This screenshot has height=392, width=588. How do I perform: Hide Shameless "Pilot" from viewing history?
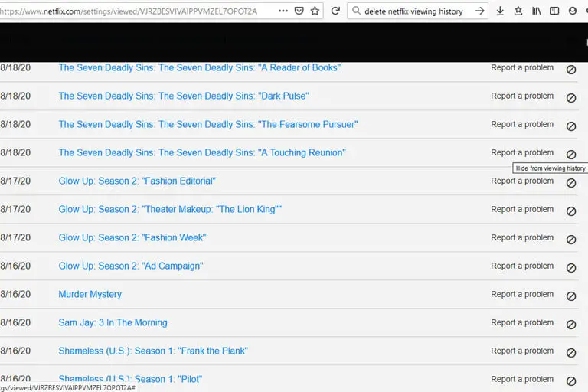pos(570,381)
